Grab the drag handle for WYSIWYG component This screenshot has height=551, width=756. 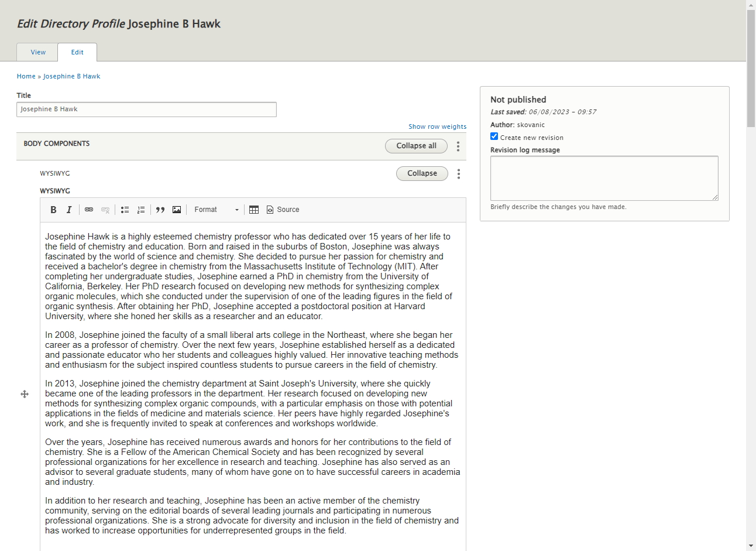25,394
